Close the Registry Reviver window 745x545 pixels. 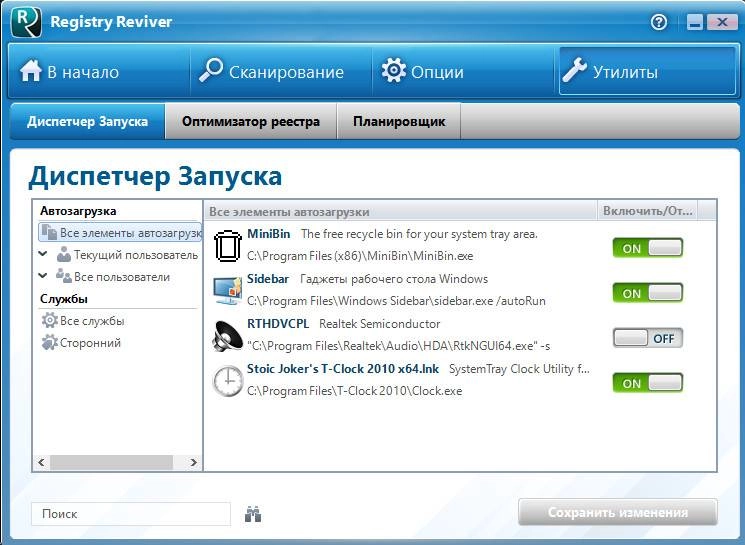722,22
